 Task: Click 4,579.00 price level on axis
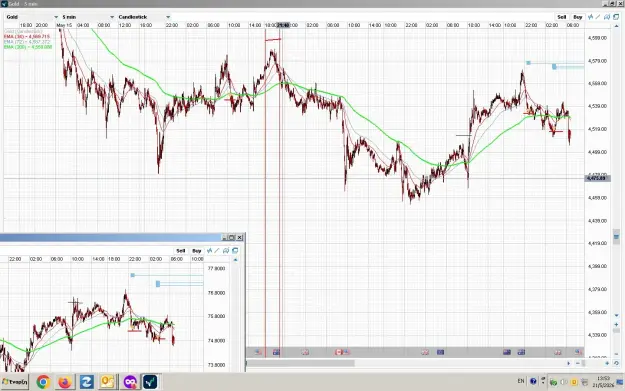click(597, 61)
